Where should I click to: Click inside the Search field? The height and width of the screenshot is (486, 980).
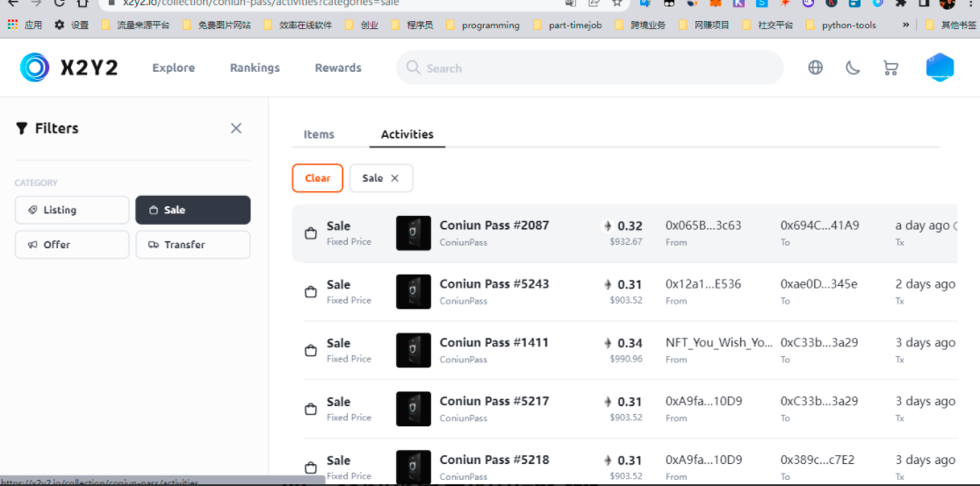(x=597, y=68)
